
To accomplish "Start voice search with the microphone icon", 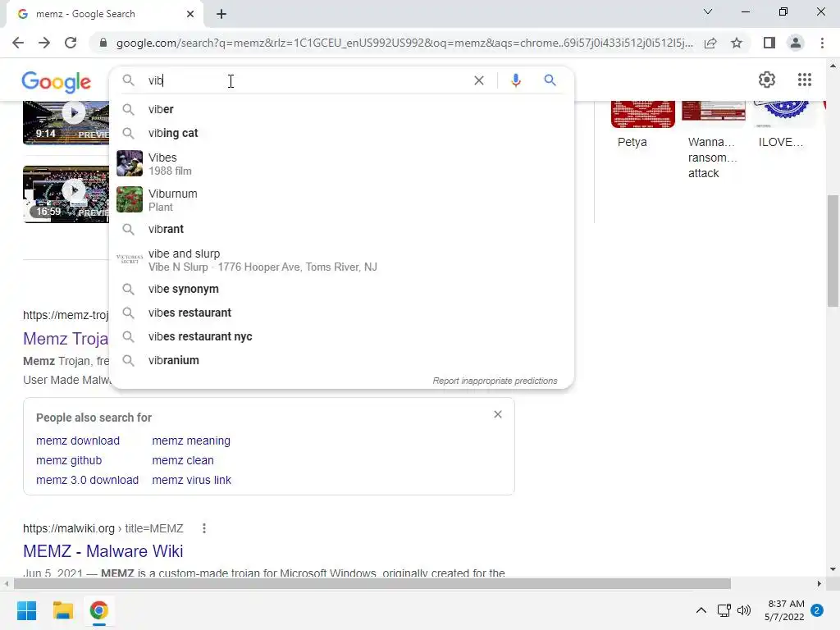I will pyautogui.click(x=516, y=80).
